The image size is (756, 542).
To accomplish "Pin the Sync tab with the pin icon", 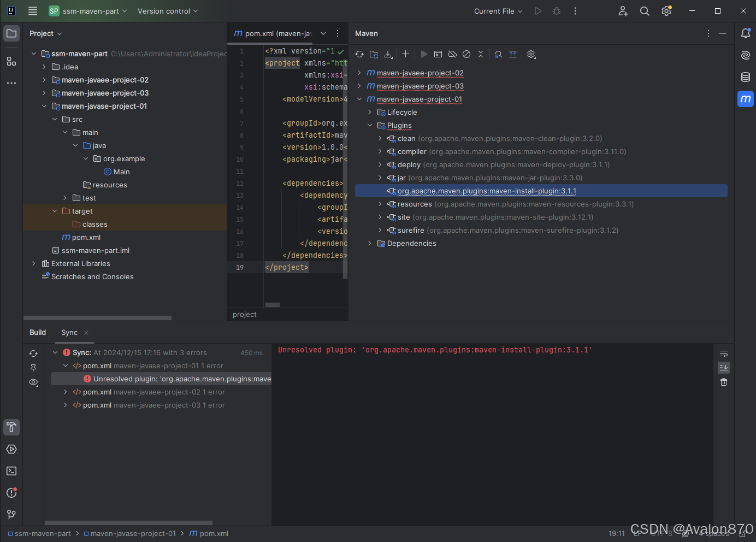I will coord(33,368).
